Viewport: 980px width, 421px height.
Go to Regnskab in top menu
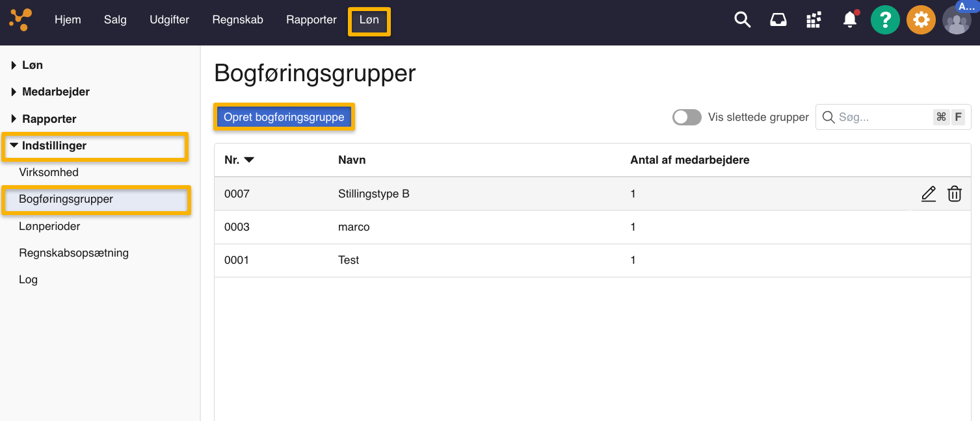coord(237,19)
